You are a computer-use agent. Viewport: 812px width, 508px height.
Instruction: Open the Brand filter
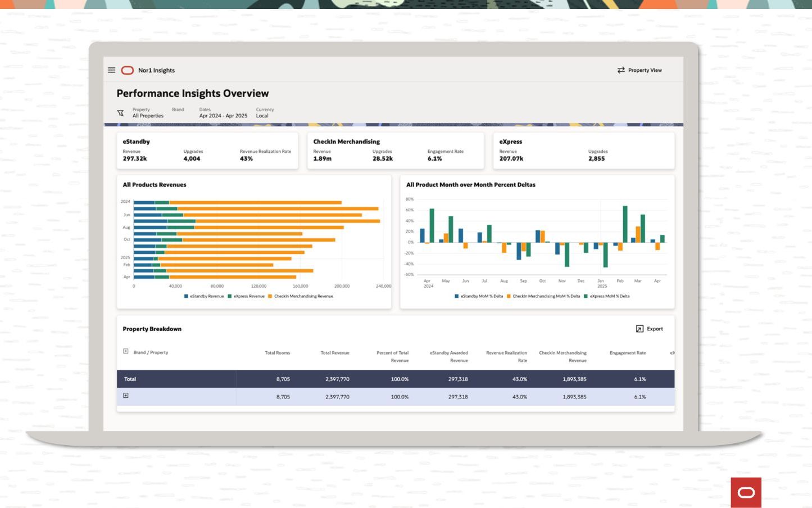pos(178,110)
